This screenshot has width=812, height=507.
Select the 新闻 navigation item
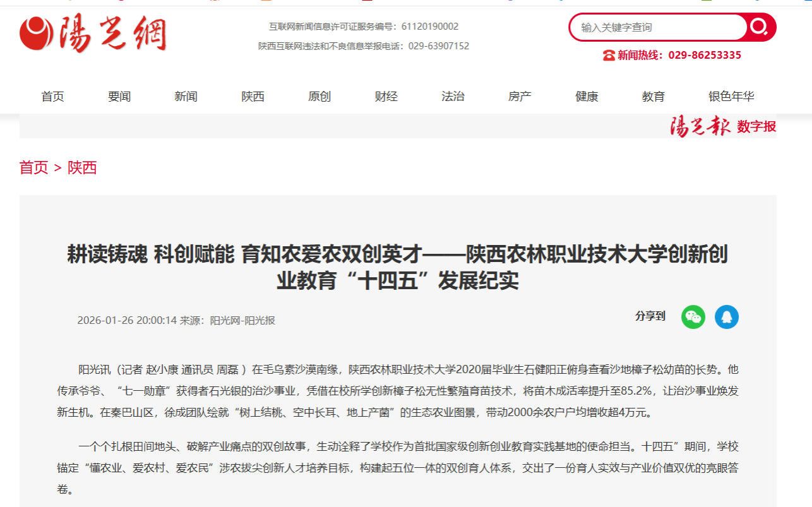tap(186, 97)
